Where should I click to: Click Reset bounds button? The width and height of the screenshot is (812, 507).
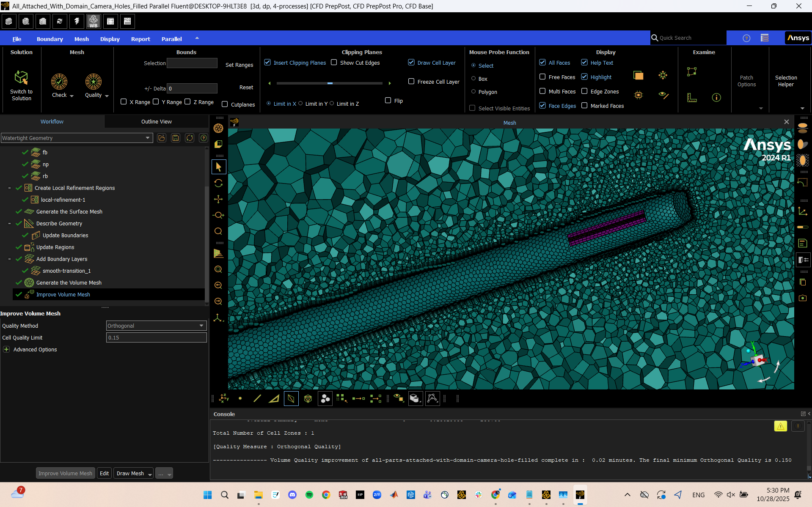(x=246, y=87)
